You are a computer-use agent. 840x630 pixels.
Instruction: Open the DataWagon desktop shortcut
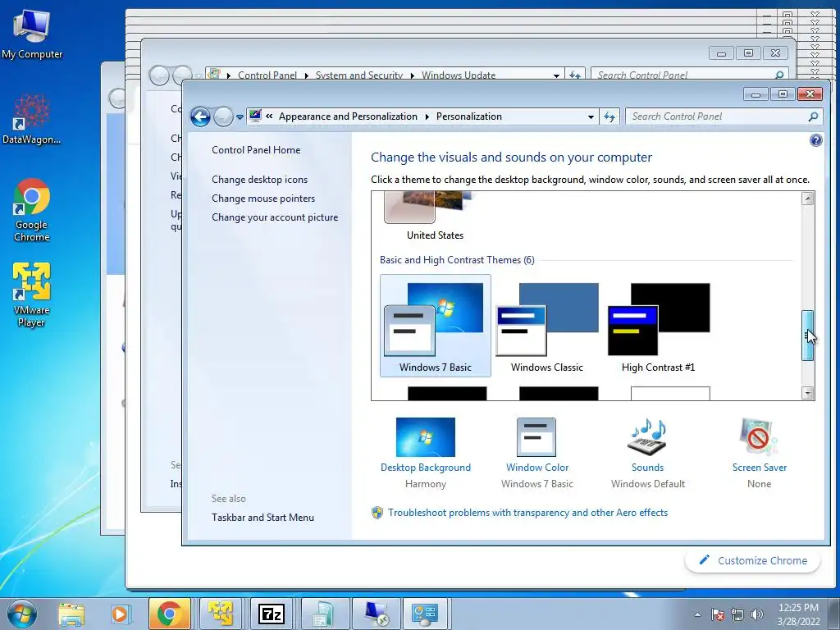click(32, 119)
